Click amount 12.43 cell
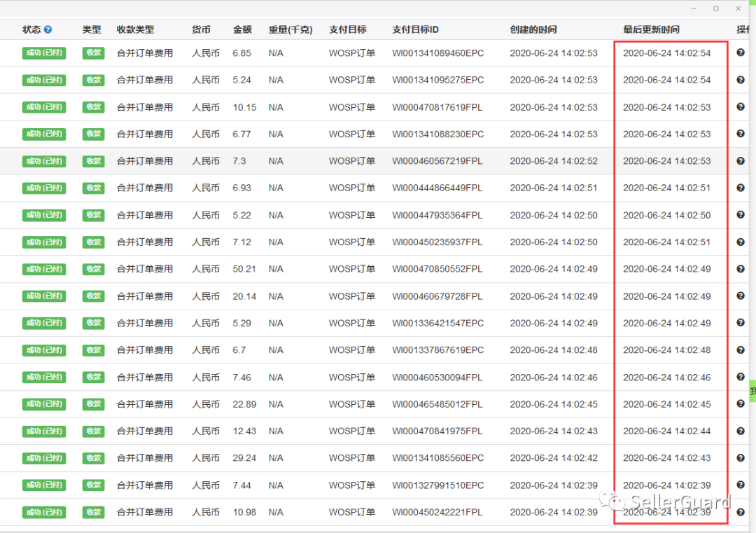 [x=244, y=431]
